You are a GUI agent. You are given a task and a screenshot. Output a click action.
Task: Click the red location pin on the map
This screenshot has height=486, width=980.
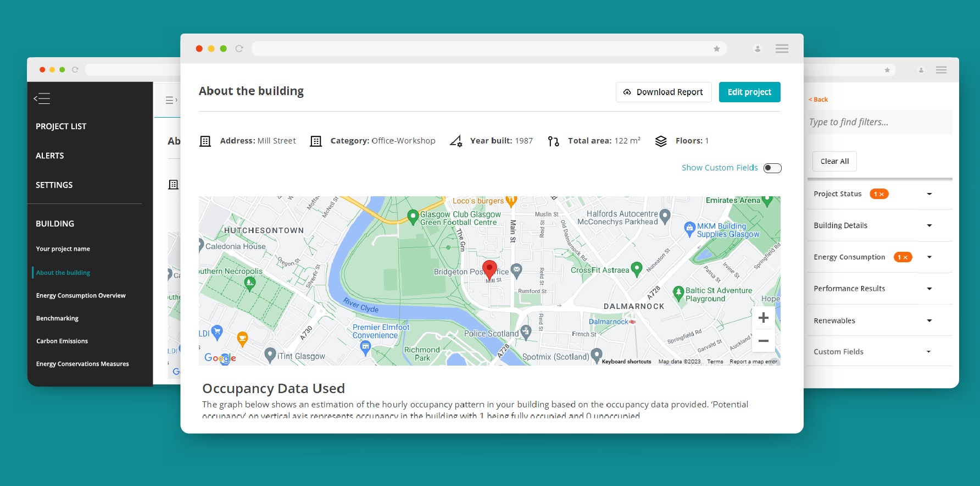(x=489, y=269)
